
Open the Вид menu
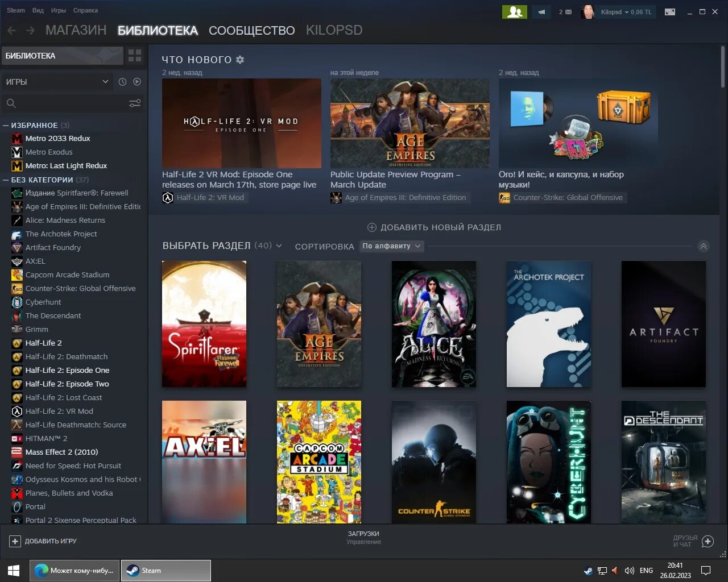pos(38,10)
